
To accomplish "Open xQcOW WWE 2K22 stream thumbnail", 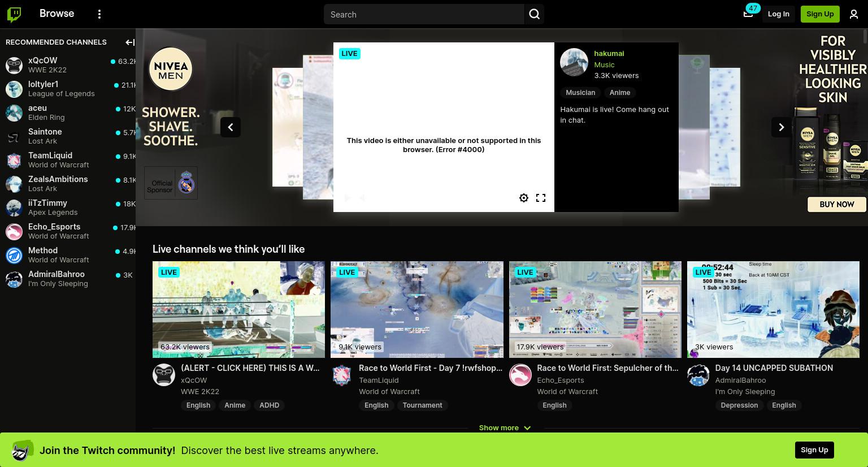I will point(238,309).
